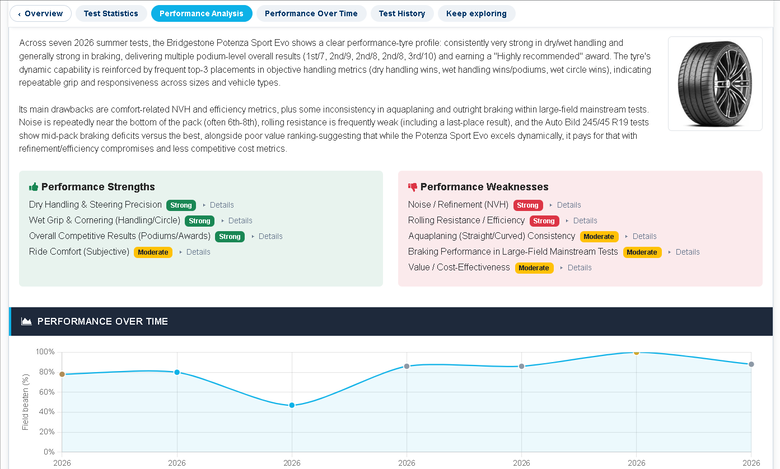Open the Performance Over Time tab

tap(311, 13)
